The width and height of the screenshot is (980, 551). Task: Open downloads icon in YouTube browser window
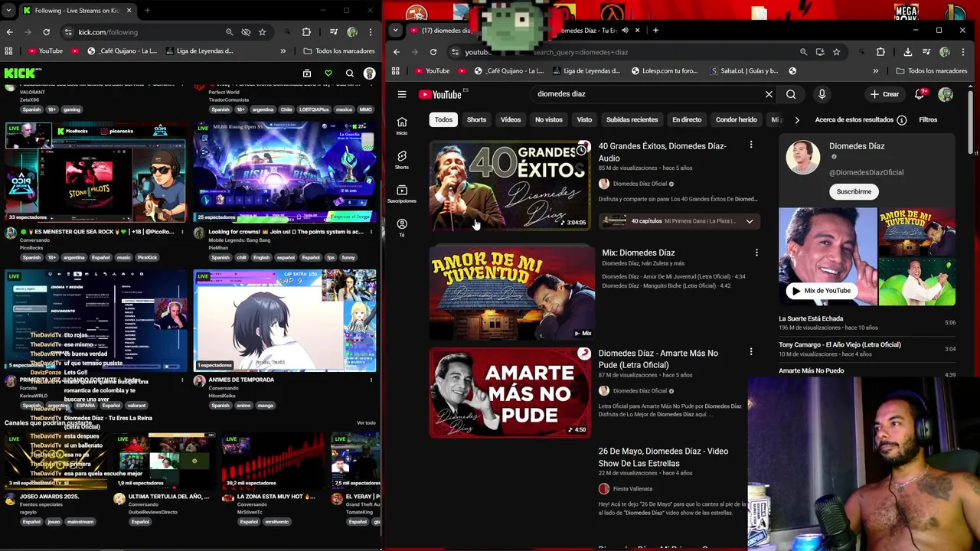907,52
